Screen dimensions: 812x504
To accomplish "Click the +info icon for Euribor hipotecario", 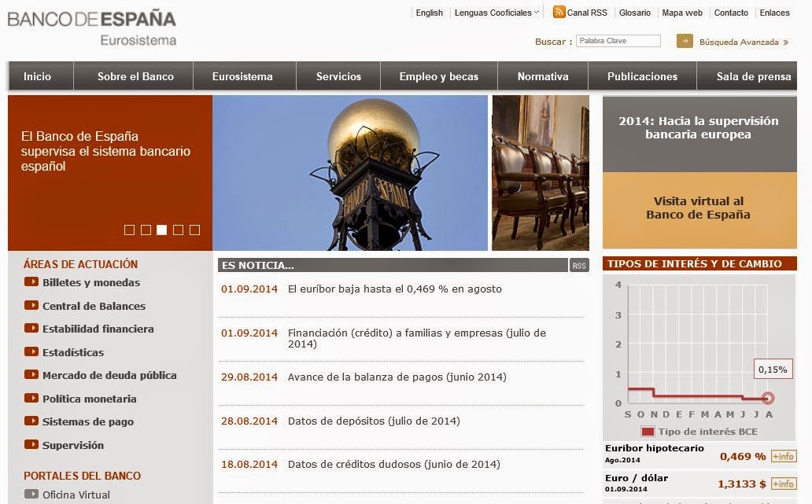I will click(x=784, y=456).
